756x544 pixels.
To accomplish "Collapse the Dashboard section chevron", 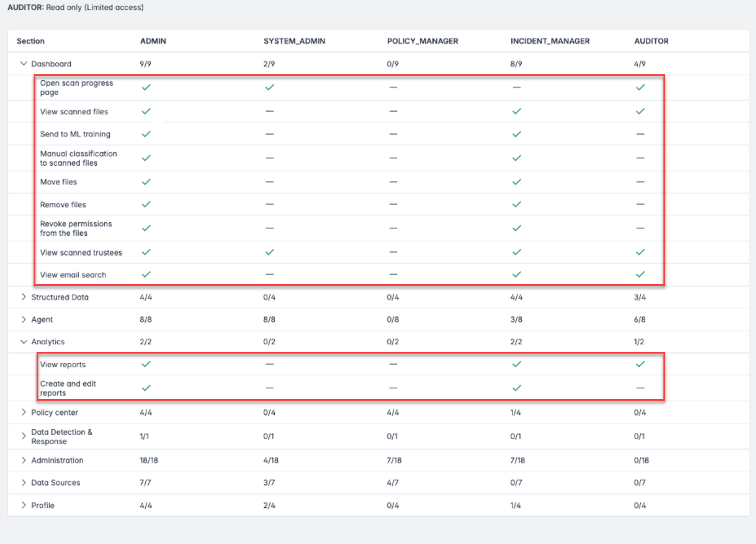I will 24,64.
